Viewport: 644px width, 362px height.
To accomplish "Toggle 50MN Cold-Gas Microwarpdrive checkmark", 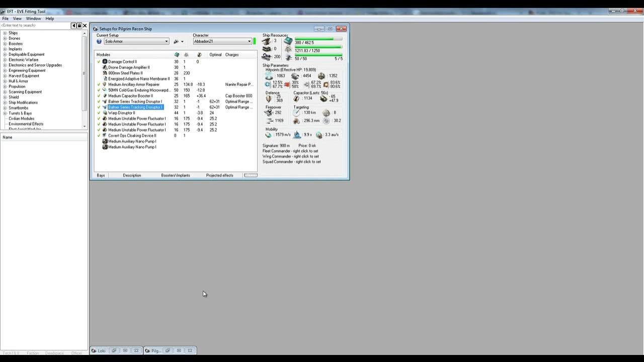I will (99, 90).
